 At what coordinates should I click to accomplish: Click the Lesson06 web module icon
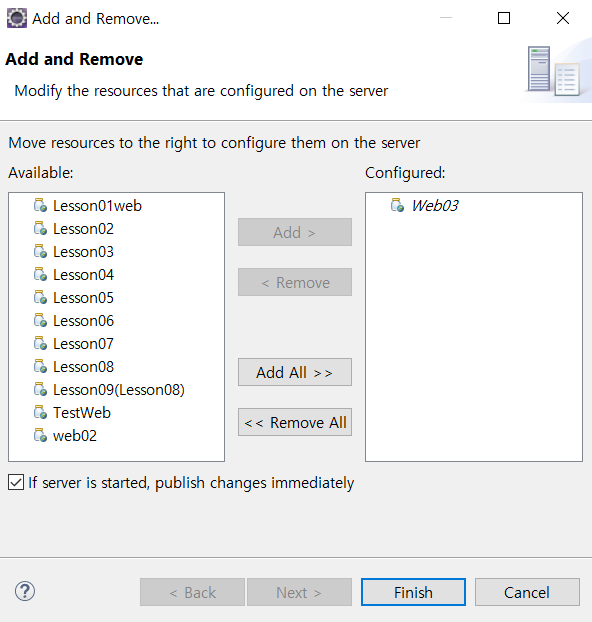click(40, 321)
